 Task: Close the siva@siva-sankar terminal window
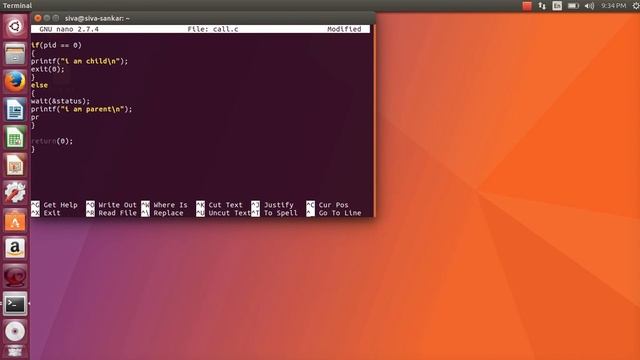pos(38,18)
